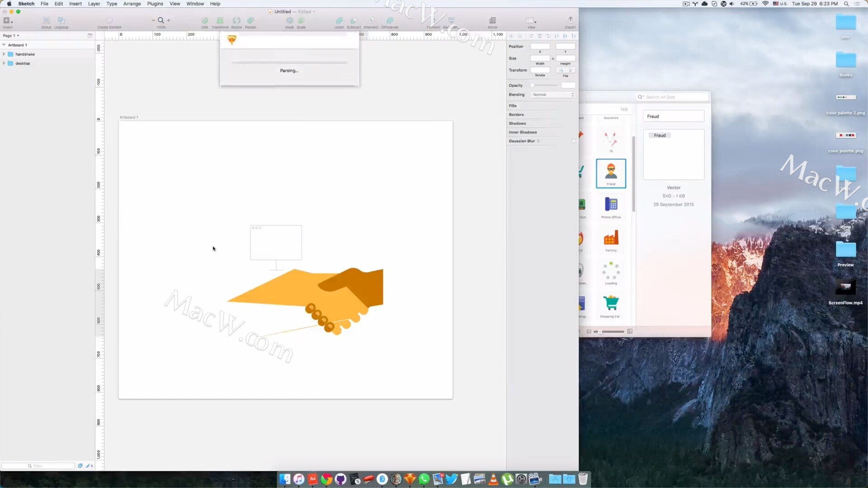Click the Borders section header
This screenshot has height=488, width=868.
516,115
